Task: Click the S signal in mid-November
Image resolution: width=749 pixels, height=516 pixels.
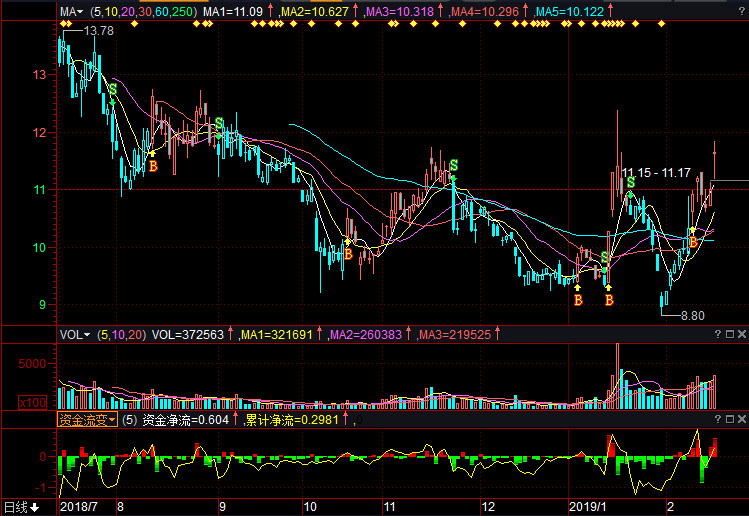Action: [x=453, y=165]
